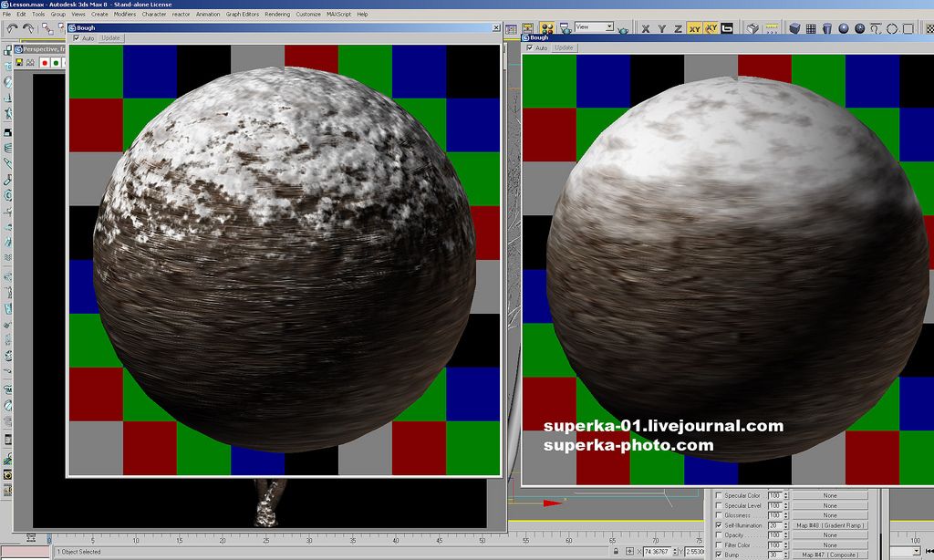The height and width of the screenshot is (560, 934).
Task: Restrict to Z axis constraint
Action: coord(678,28)
